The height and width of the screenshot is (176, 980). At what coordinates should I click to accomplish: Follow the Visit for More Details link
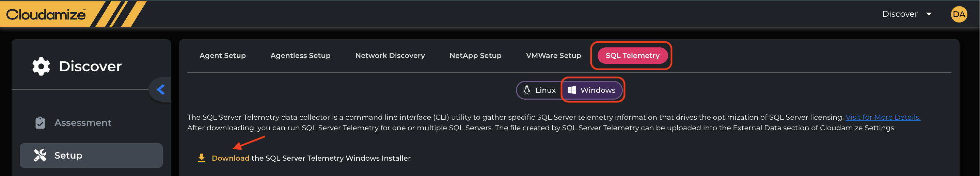[x=883, y=117]
